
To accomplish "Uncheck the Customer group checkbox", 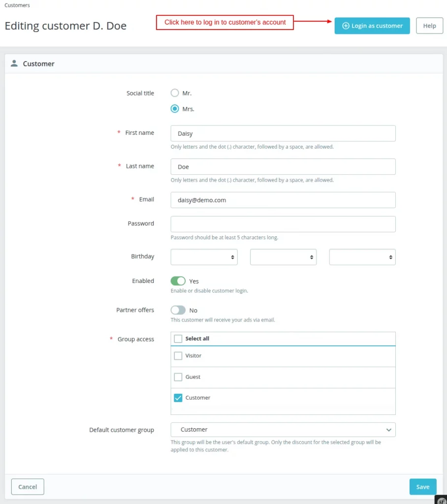I will (x=178, y=397).
